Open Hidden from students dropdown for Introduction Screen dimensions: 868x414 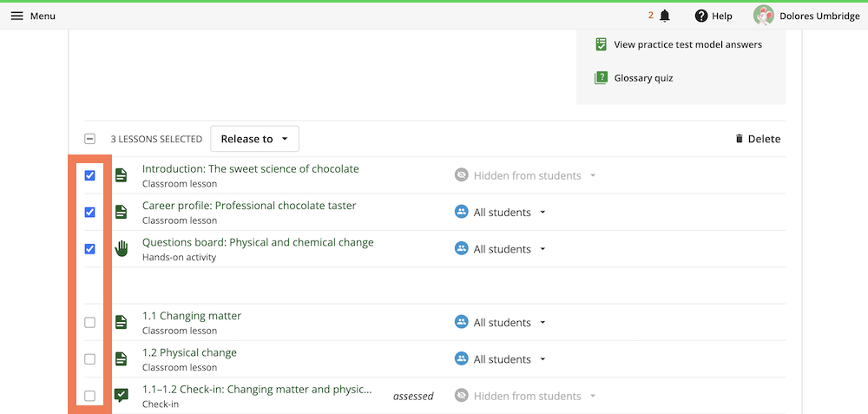(525, 175)
